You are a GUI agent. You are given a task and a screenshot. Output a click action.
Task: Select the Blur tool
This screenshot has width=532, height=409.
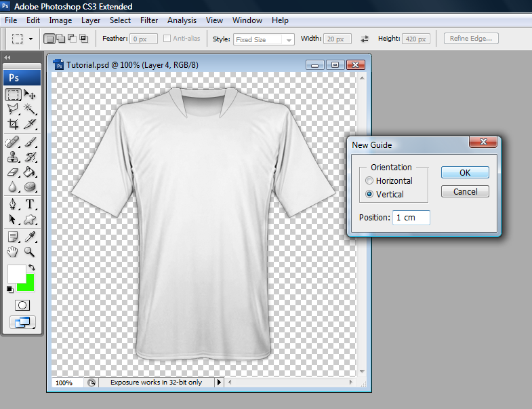[x=13, y=187]
